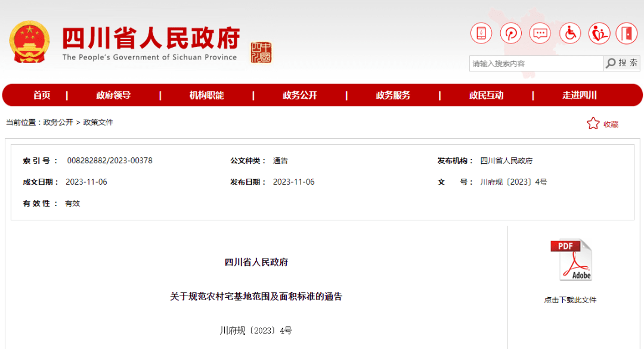Click the national emblem logo
Image resolution: width=644 pixels, height=349 pixels.
click(30, 42)
